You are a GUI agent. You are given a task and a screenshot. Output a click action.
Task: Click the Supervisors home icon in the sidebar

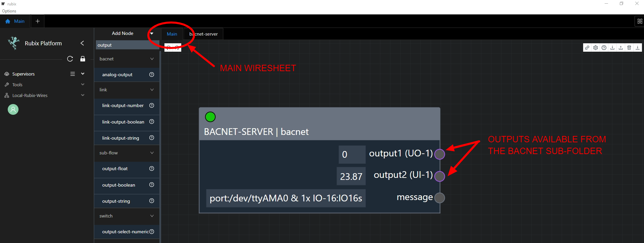(x=7, y=74)
